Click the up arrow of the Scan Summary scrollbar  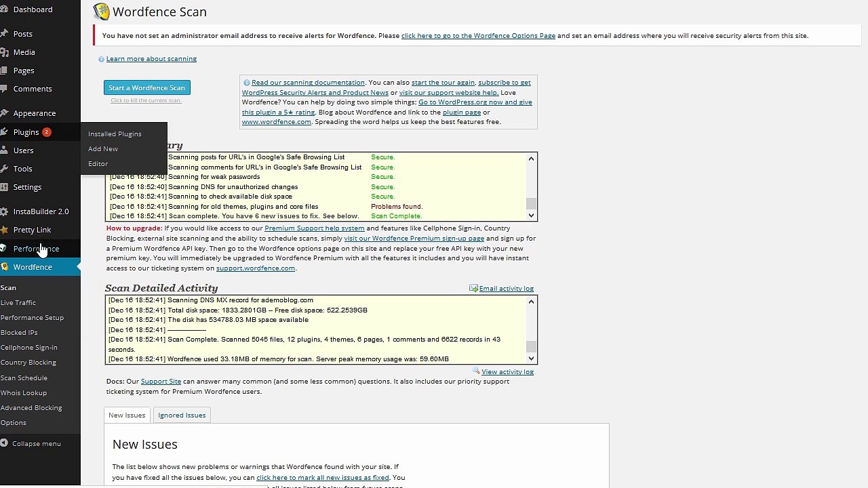[x=531, y=159]
